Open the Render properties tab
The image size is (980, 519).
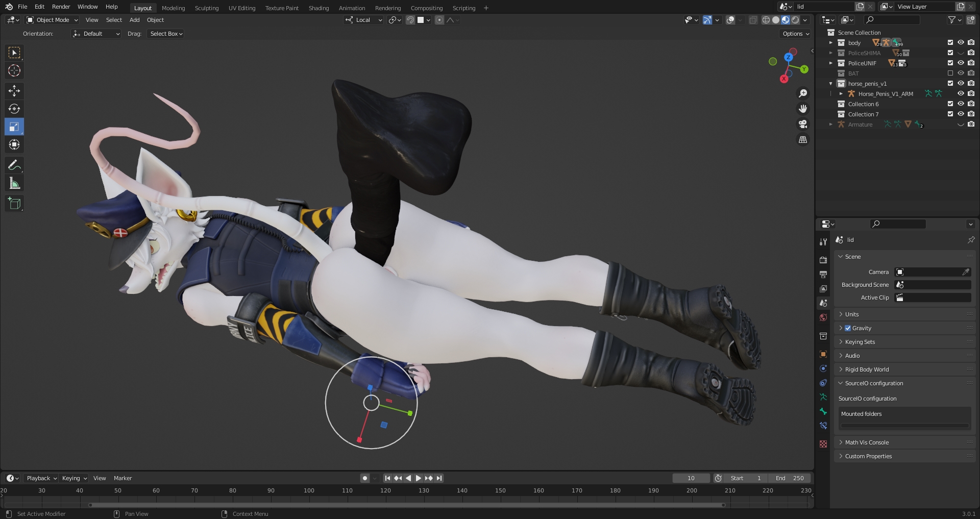823,260
